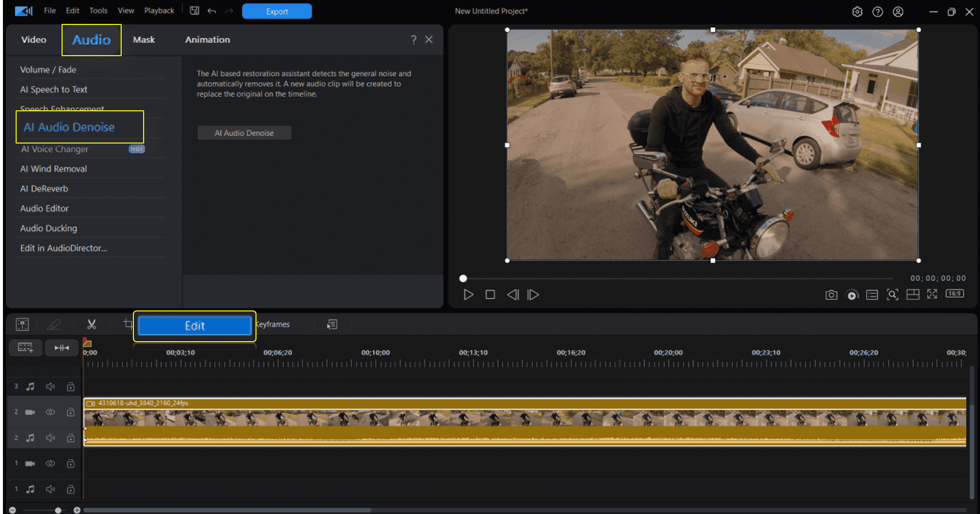The image size is (980, 514).
Task: Click the AI Audio Denoise button
Action: click(244, 132)
